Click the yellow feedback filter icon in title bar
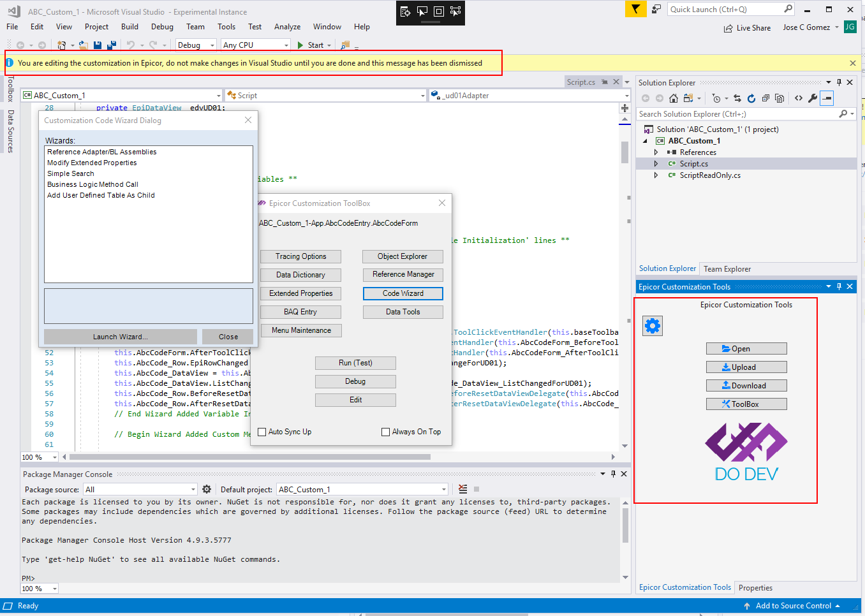The image size is (865, 616). [x=635, y=9]
